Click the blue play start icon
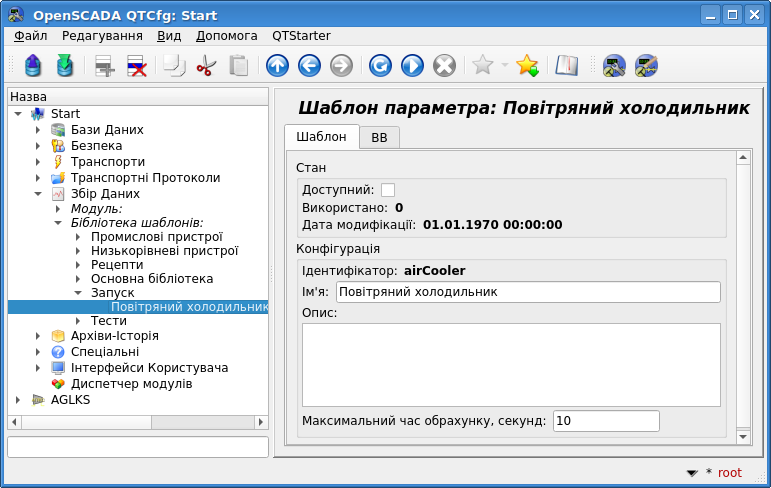 coord(412,66)
